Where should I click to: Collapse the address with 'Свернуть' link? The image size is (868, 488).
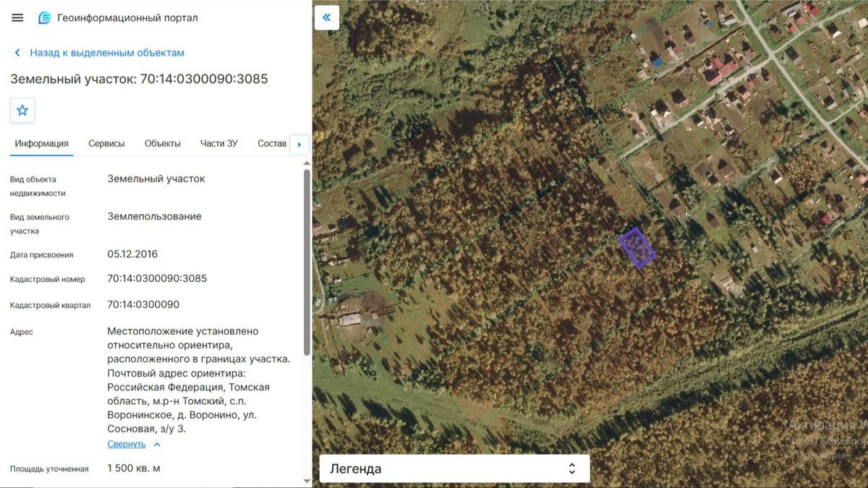click(127, 444)
